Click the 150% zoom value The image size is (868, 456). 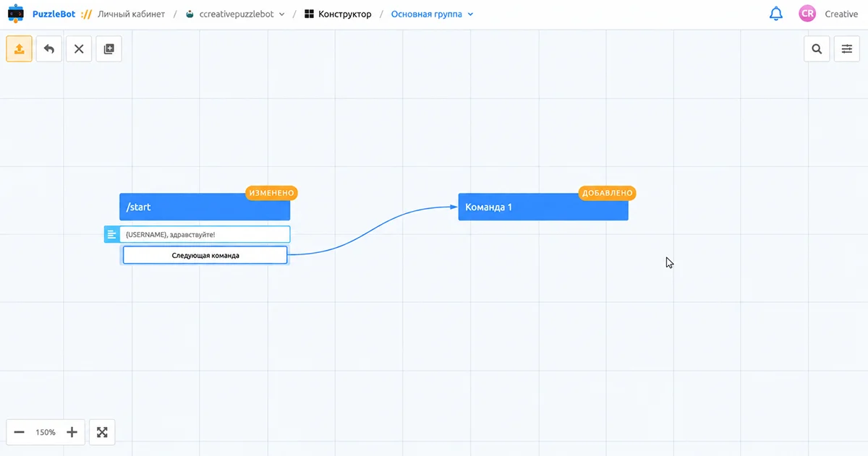point(46,432)
